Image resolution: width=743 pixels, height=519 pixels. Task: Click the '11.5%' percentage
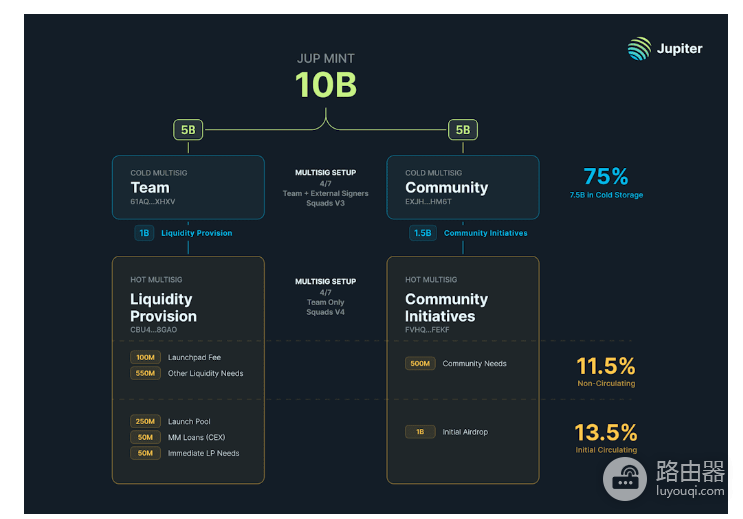click(606, 366)
